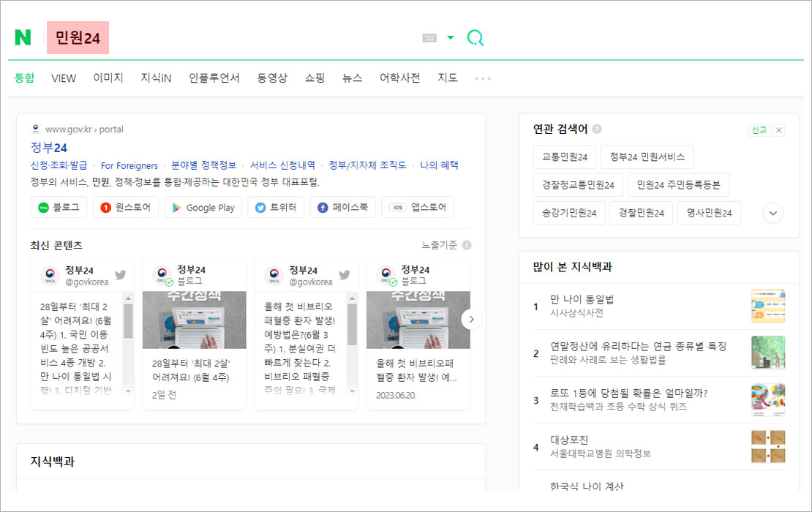Open the 정부24 blog avatar on the fourth card

click(386, 276)
